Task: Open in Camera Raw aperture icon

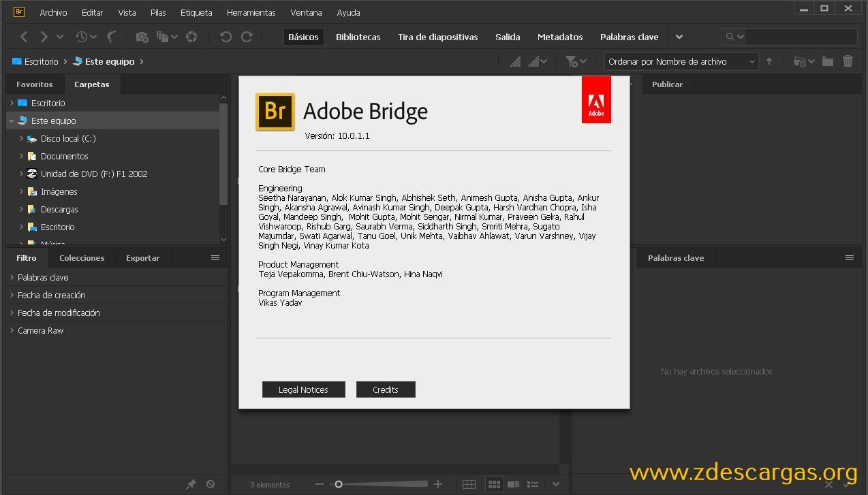Action: pos(191,37)
